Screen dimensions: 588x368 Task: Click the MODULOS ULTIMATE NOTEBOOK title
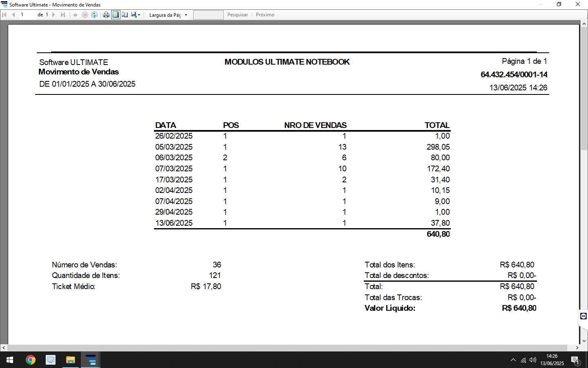(287, 62)
